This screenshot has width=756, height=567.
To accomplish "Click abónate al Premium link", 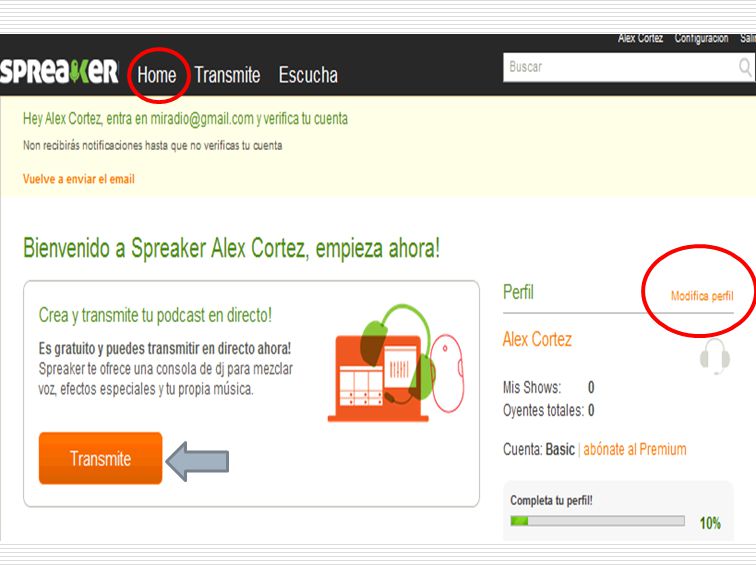I will pyautogui.click(x=635, y=449).
